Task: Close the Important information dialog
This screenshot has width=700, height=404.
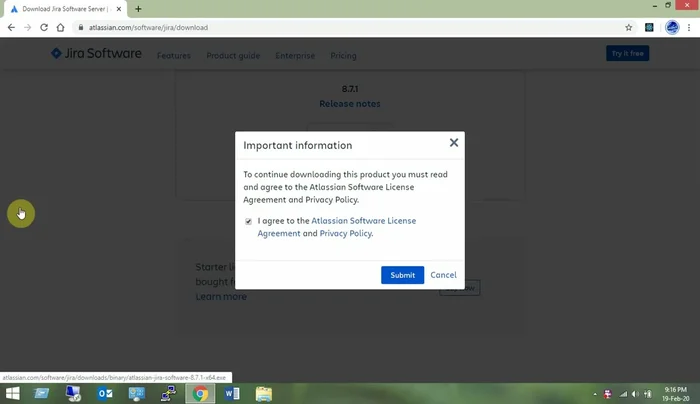Action: pos(454,143)
